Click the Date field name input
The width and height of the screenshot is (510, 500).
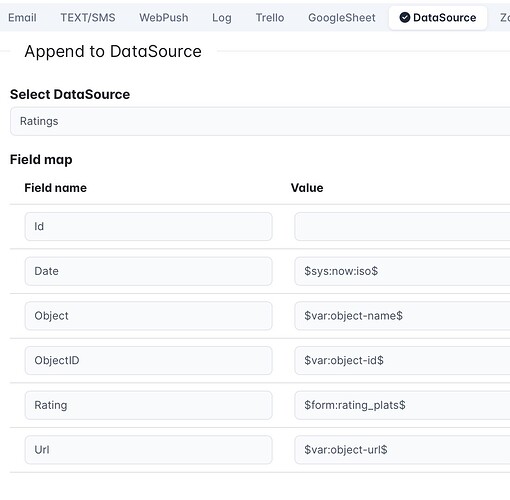[x=148, y=271]
